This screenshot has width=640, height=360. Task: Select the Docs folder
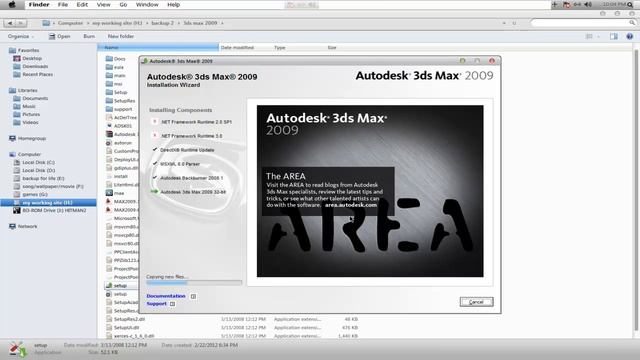coord(116,59)
